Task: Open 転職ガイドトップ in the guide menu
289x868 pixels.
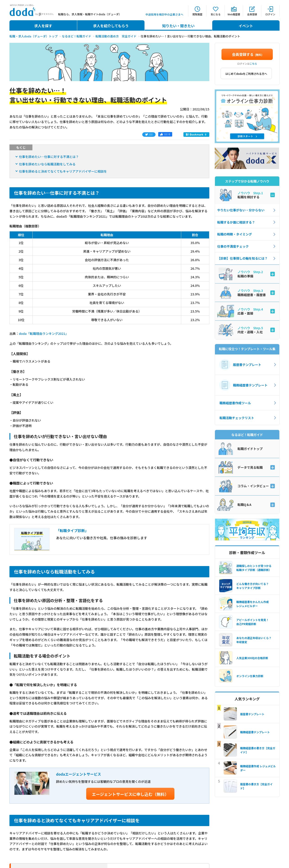Action: pos(247,449)
